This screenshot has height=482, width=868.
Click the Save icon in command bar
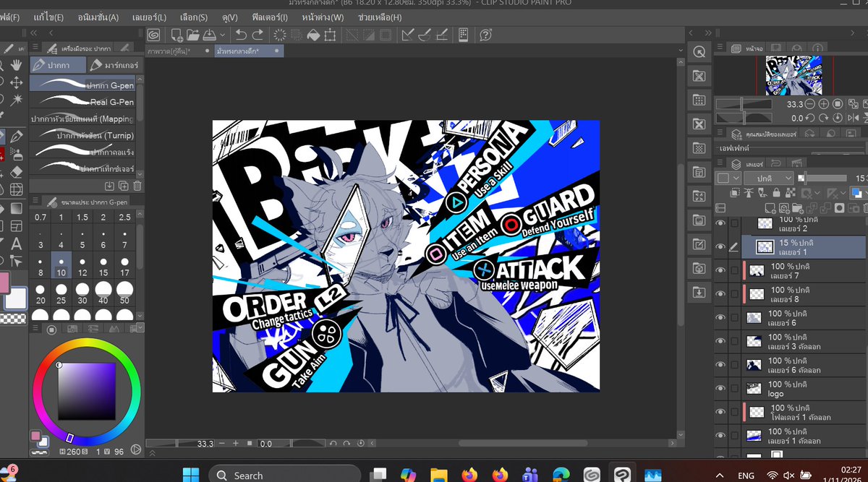coord(208,35)
